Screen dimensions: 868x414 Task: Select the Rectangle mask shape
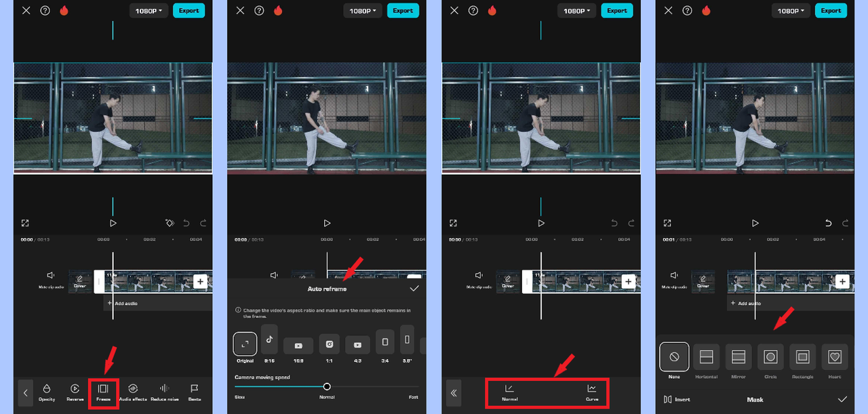coord(802,360)
